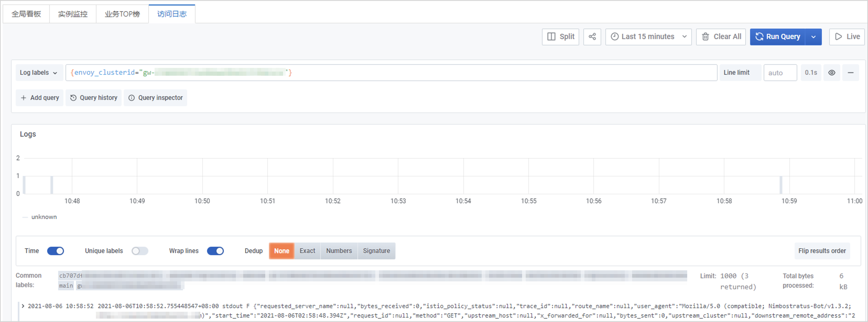
Task: Click the Logs panel title
Action: (28, 134)
